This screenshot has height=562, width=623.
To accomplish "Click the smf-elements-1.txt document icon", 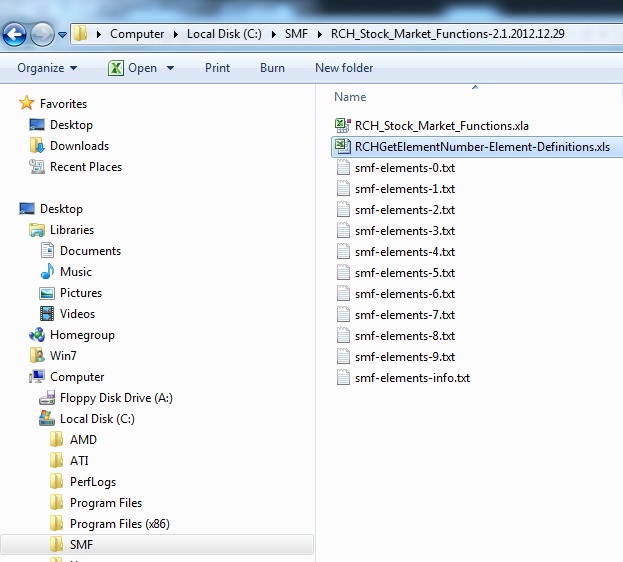I will coord(343,188).
